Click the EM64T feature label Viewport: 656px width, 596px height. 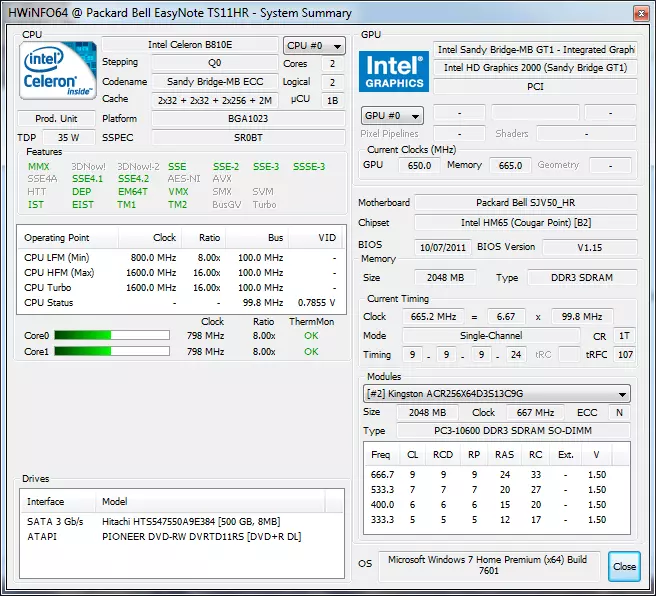pos(133,192)
